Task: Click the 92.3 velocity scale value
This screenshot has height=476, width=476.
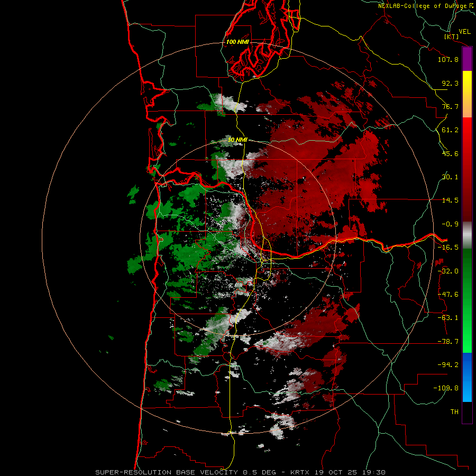Action: click(450, 83)
